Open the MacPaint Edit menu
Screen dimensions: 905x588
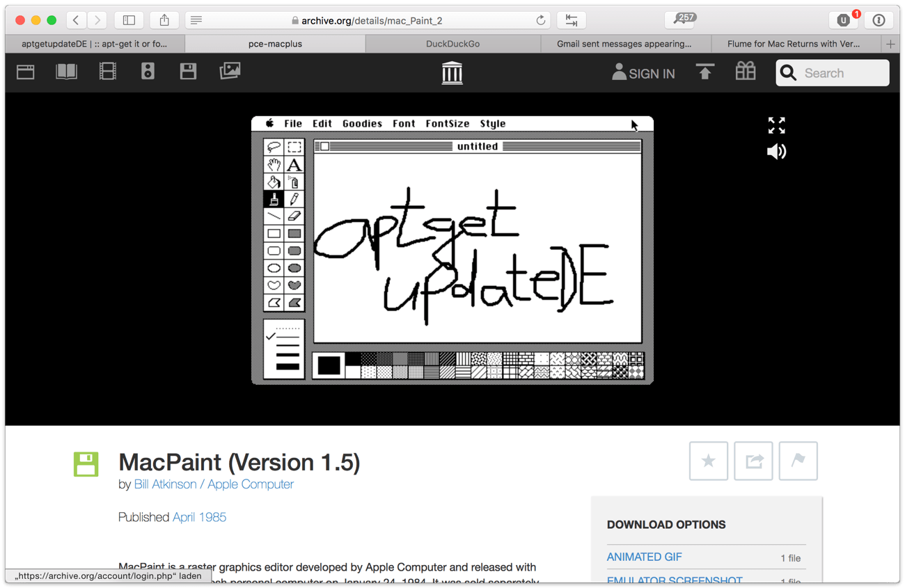(322, 124)
